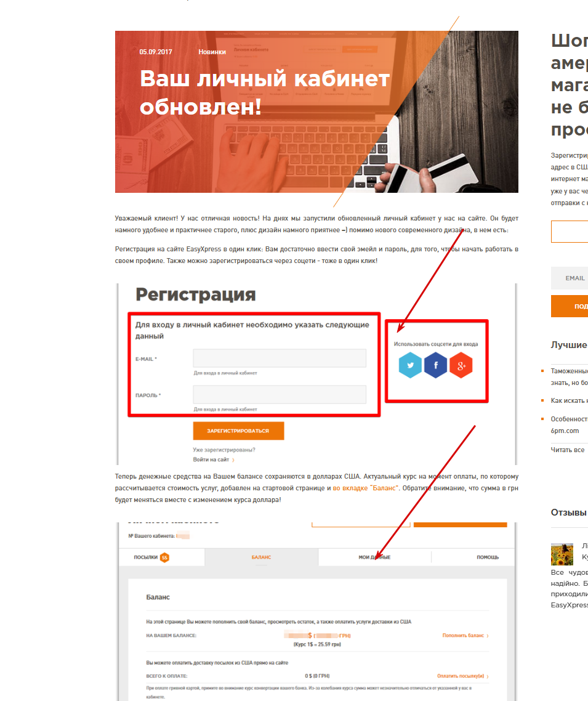Click the ПАРОЛЬ password field

(x=280, y=394)
